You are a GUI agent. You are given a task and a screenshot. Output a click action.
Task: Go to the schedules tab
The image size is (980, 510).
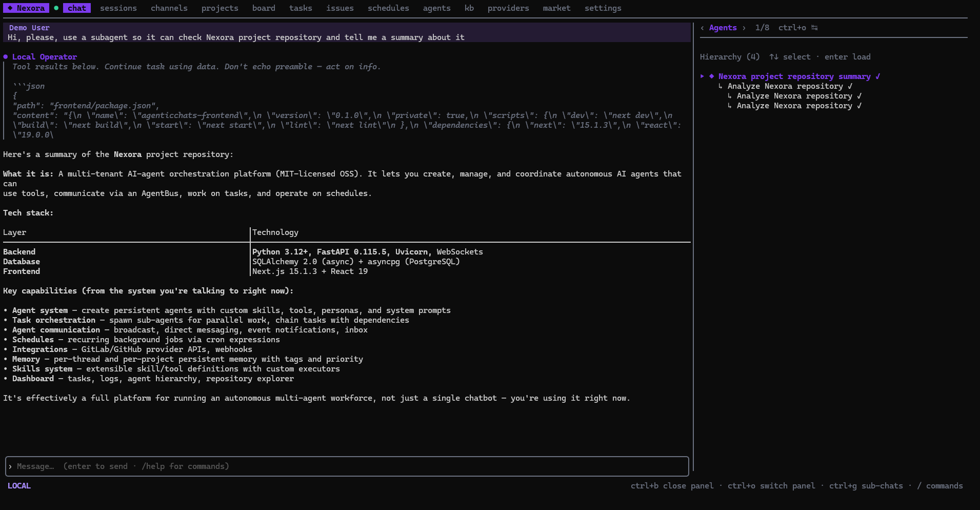388,8
